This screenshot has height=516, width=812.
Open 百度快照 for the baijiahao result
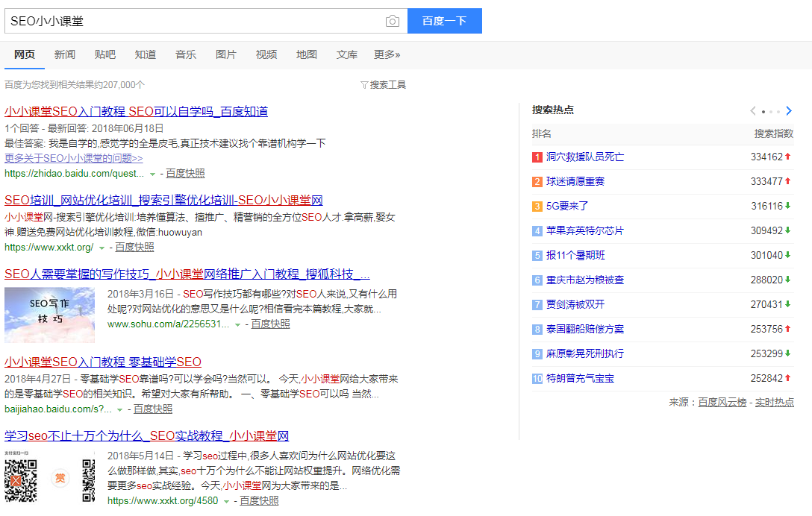click(153, 409)
